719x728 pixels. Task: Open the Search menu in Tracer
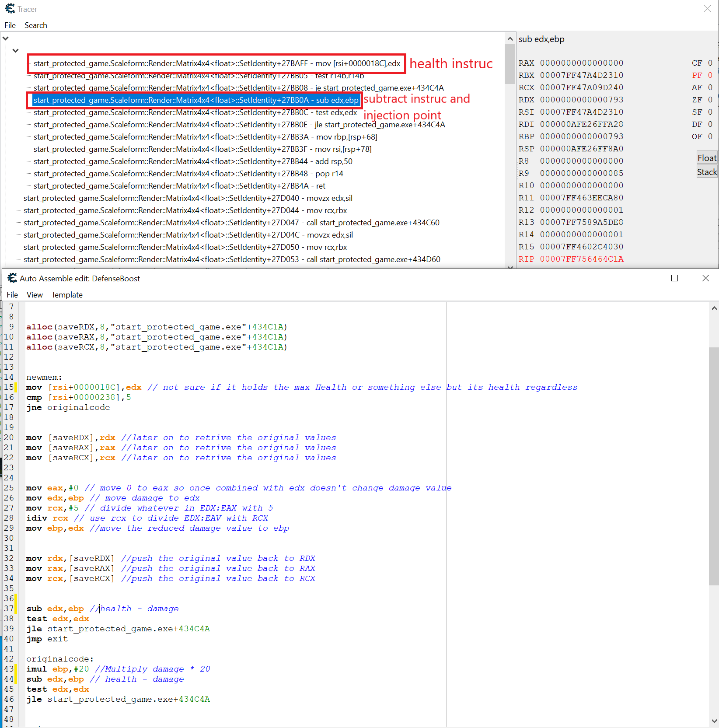(35, 25)
